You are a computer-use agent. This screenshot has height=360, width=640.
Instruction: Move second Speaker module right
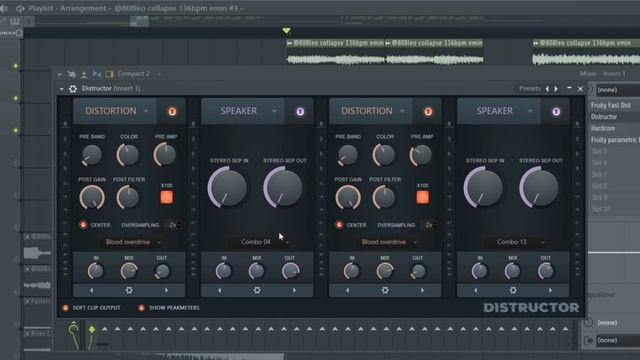[550, 290]
